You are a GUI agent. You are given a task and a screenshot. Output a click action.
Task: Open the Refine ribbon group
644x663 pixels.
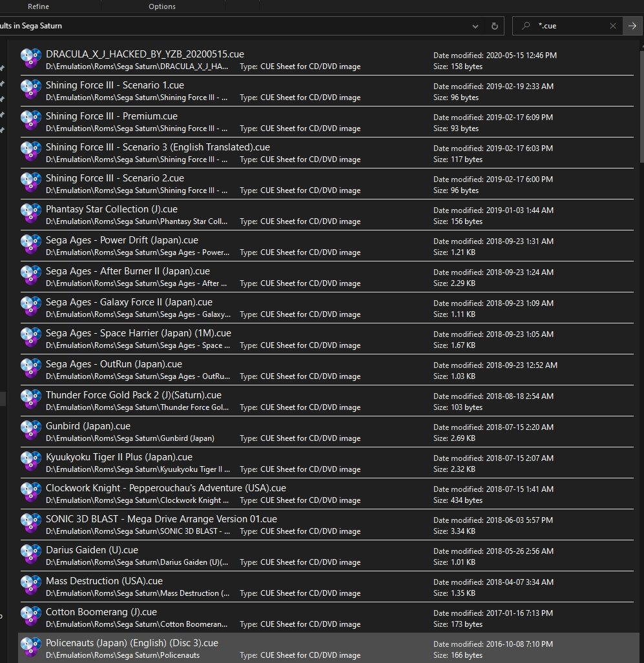(x=38, y=6)
